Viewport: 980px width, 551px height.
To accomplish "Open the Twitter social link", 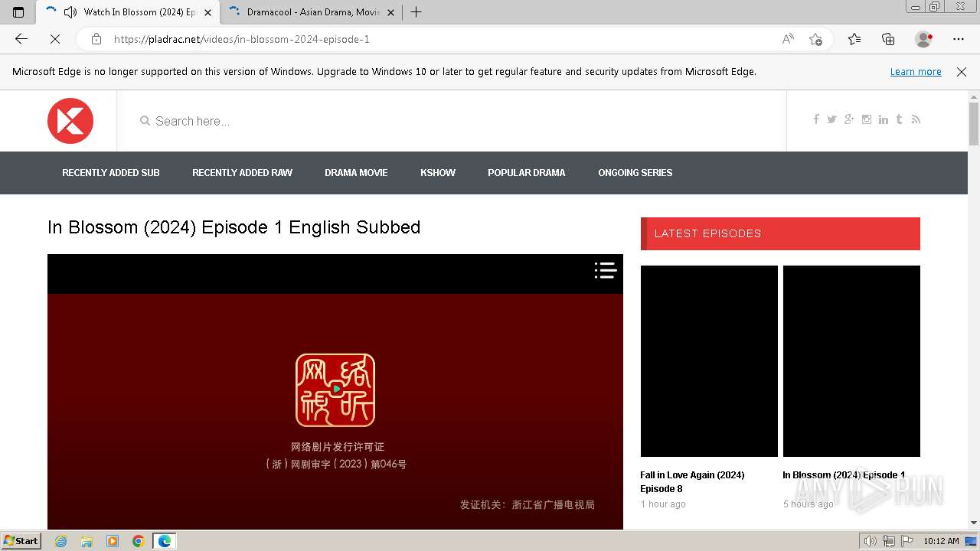I will [831, 119].
